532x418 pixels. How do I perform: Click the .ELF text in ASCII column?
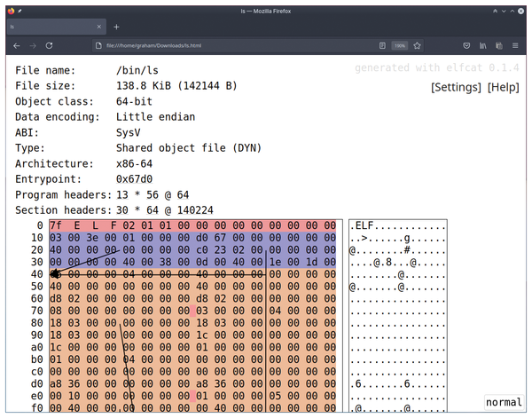coord(364,226)
